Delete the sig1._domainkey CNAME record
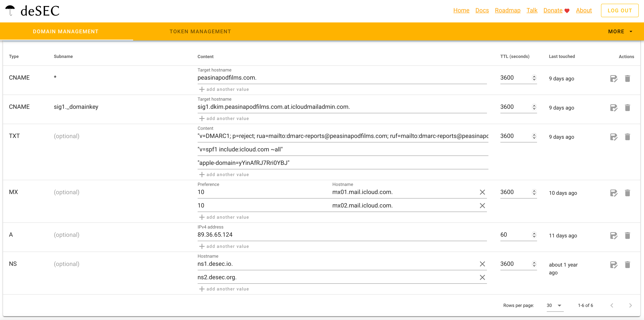Image resolution: width=644 pixels, height=320 pixels. 628,108
